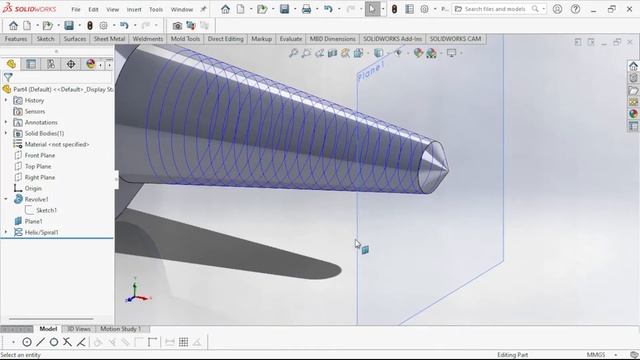Click the Select cursor tool in the title bar
Image resolution: width=640 pixels, height=360 pixels.
(x=372, y=9)
